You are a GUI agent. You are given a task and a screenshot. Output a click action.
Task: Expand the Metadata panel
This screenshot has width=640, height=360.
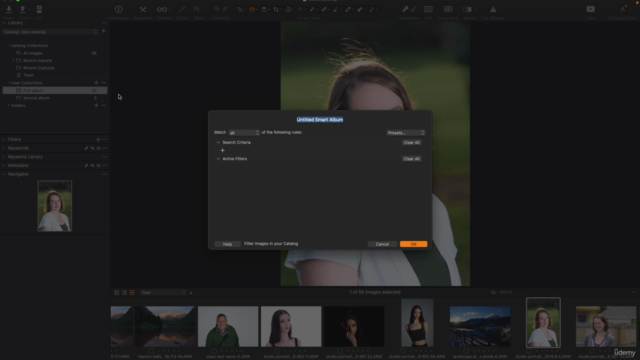(x=4, y=166)
